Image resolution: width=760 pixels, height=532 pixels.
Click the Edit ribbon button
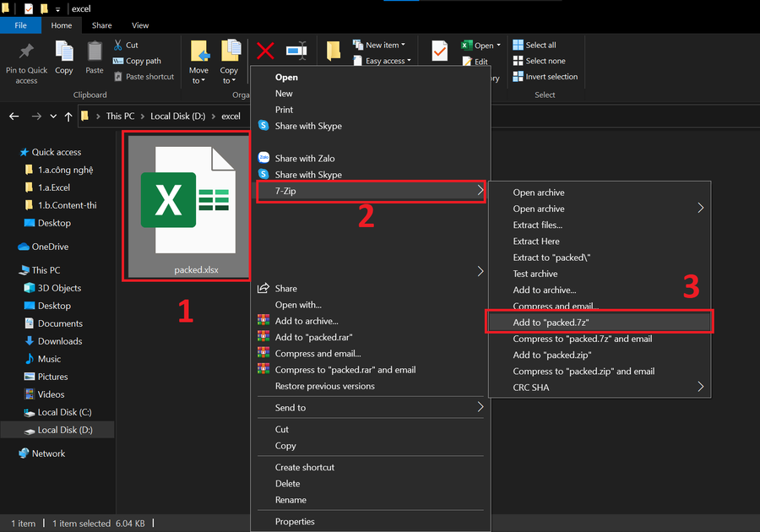point(475,62)
